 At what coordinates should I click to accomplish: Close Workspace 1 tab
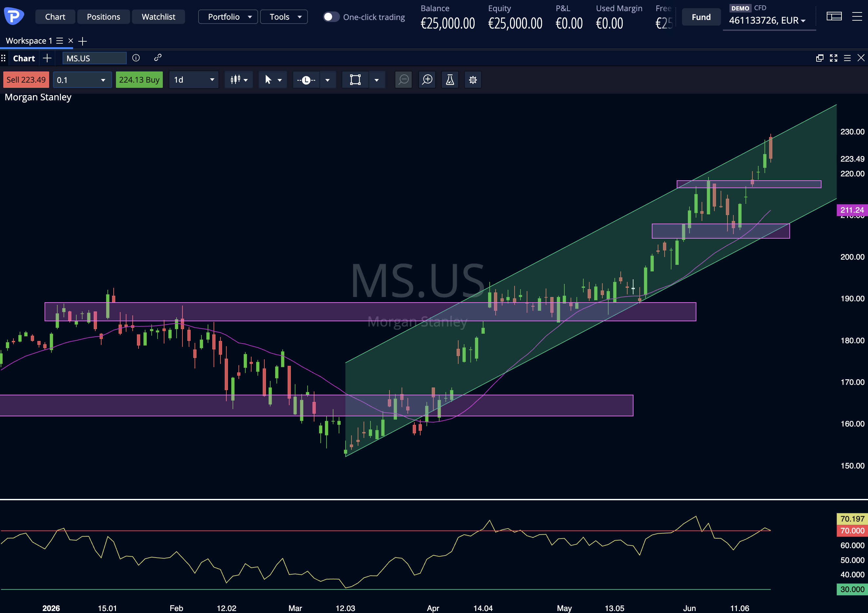point(71,41)
